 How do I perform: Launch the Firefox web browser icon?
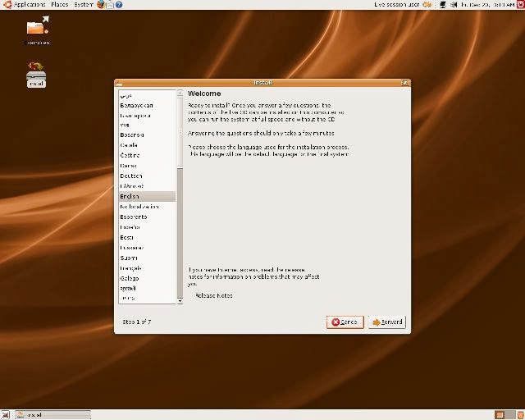100,4
